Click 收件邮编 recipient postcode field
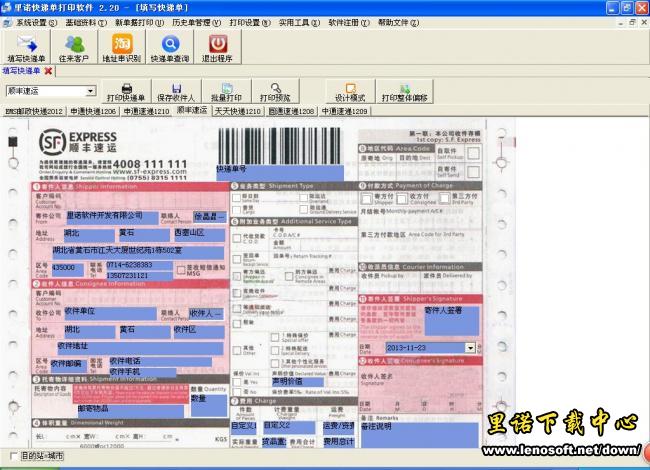650x470 pixels. [x=68, y=366]
